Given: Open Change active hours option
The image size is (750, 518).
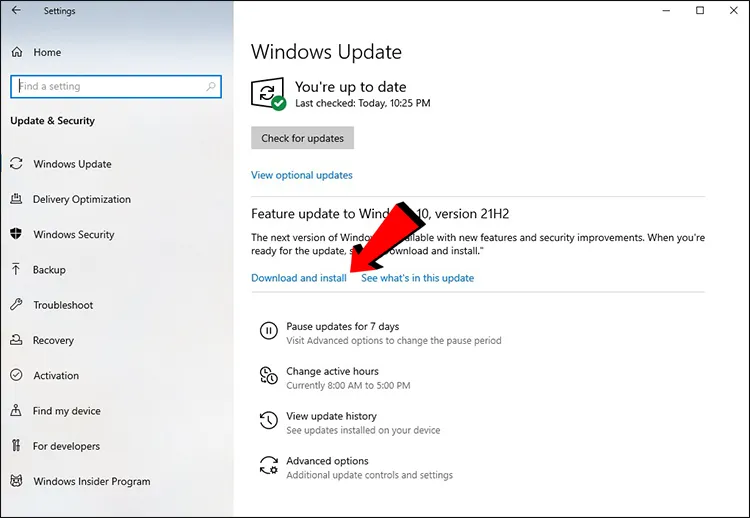Looking at the screenshot, I should tap(332, 371).
